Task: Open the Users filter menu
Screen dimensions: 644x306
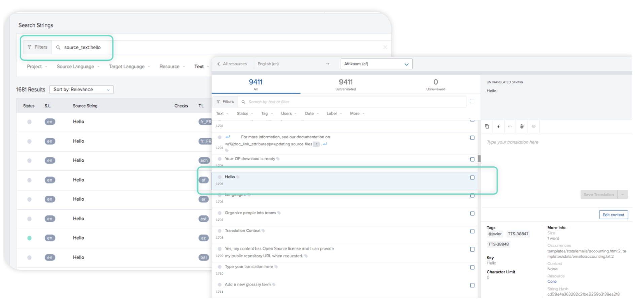Action: point(289,114)
